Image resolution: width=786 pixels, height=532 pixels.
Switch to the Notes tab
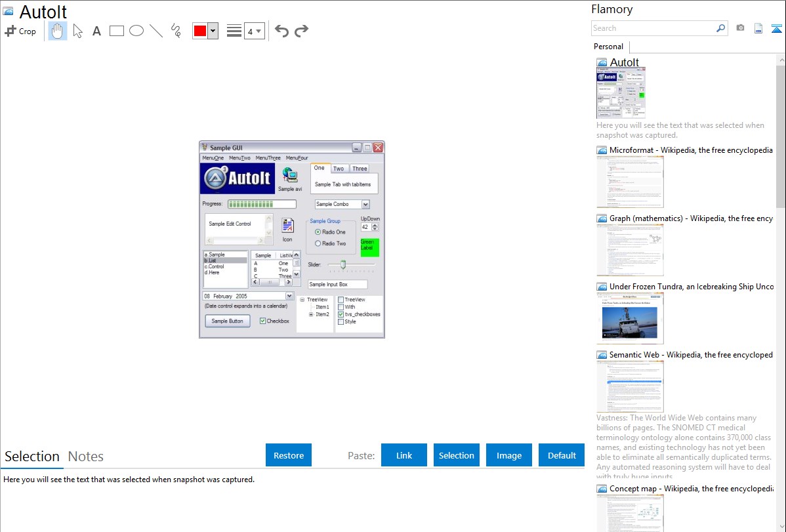pyautogui.click(x=86, y=457)
